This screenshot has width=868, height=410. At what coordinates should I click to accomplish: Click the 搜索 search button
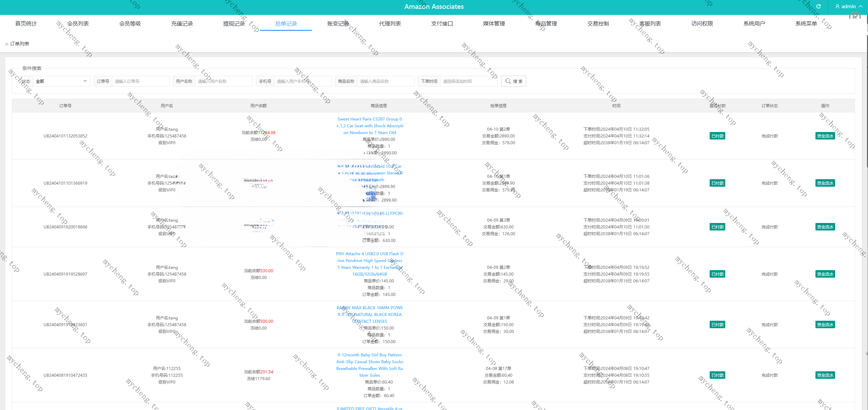(513, 81)
